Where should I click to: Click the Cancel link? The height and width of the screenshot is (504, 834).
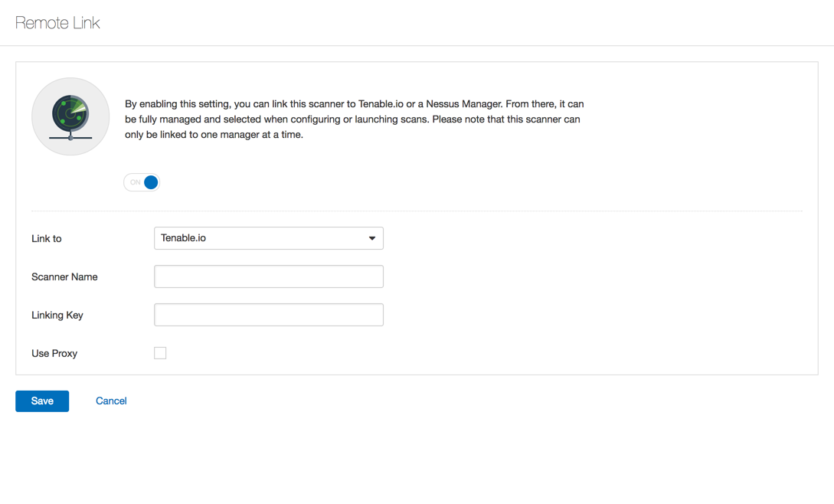point(111,401)
